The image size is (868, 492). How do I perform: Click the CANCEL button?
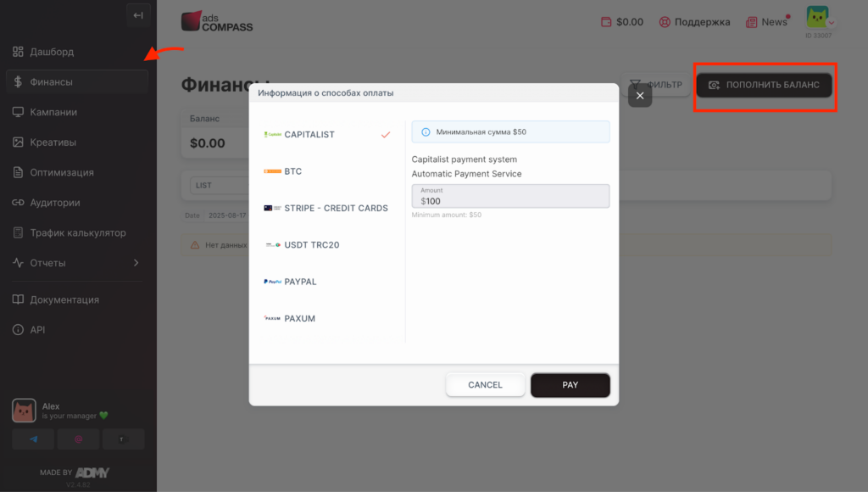point(485,385)
